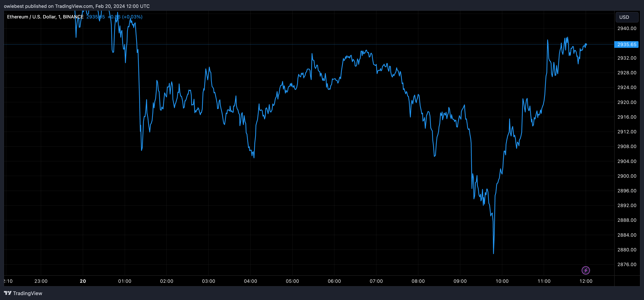Image resolution: width=644 pixels, height=300 pixels.
Task: Click the 2888.00 price axis label
Action: (627, 220)
